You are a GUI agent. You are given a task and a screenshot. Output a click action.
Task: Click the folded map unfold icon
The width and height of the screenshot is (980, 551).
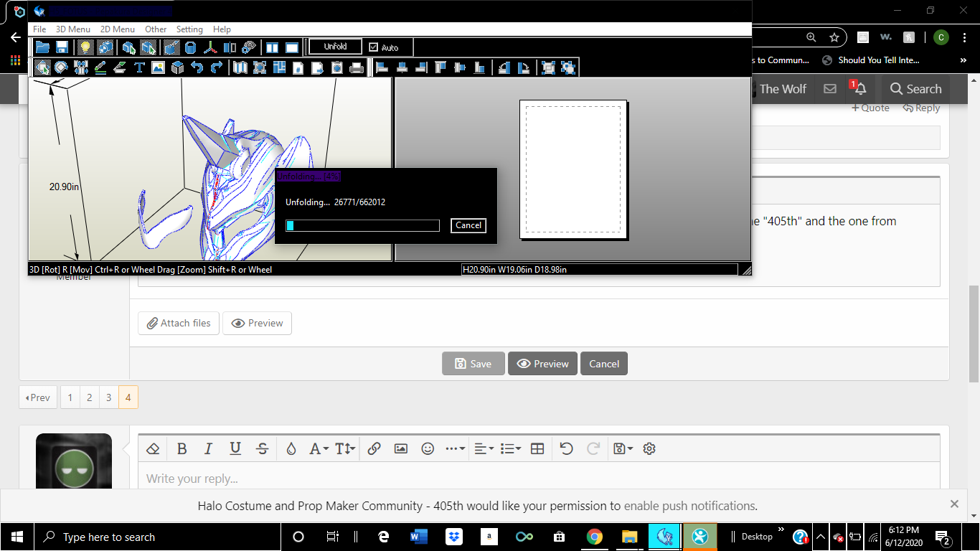[240, 67]
